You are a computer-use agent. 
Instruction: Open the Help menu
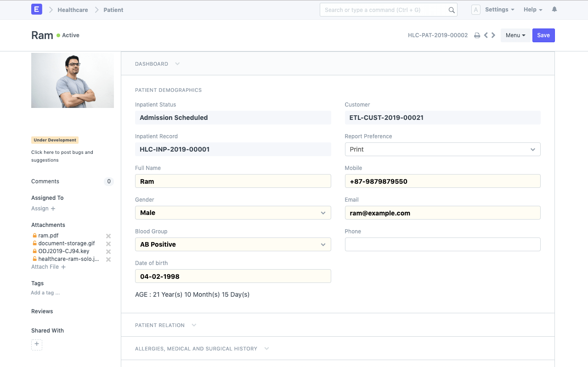tap(533, 10)
